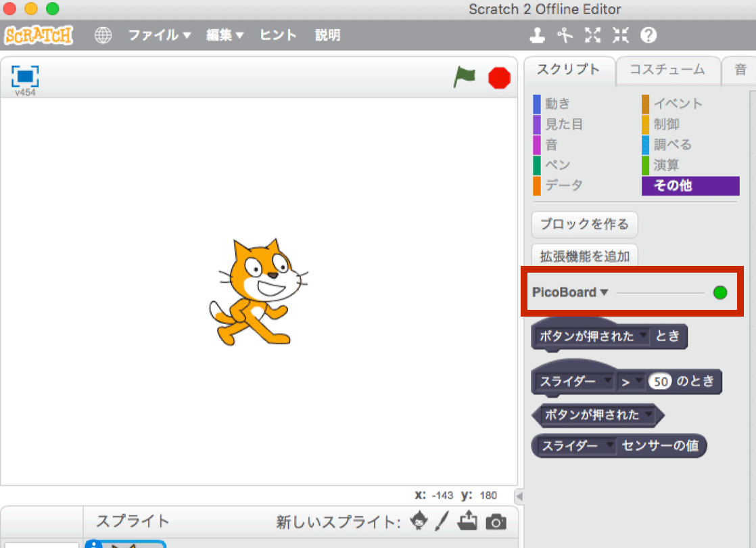This screenshot has width=756, height=548.
Task: Click the スプライト pane heading
Action: pos(133,521)
